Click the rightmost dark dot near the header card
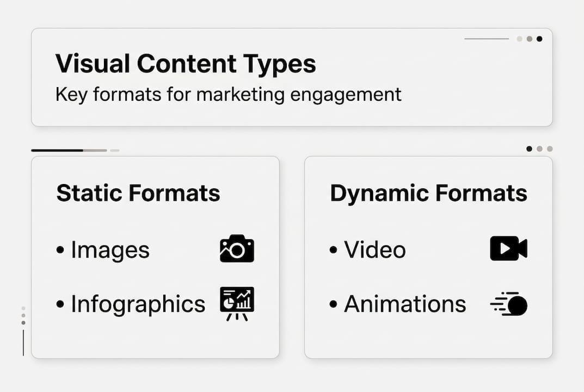 (539, 39)
